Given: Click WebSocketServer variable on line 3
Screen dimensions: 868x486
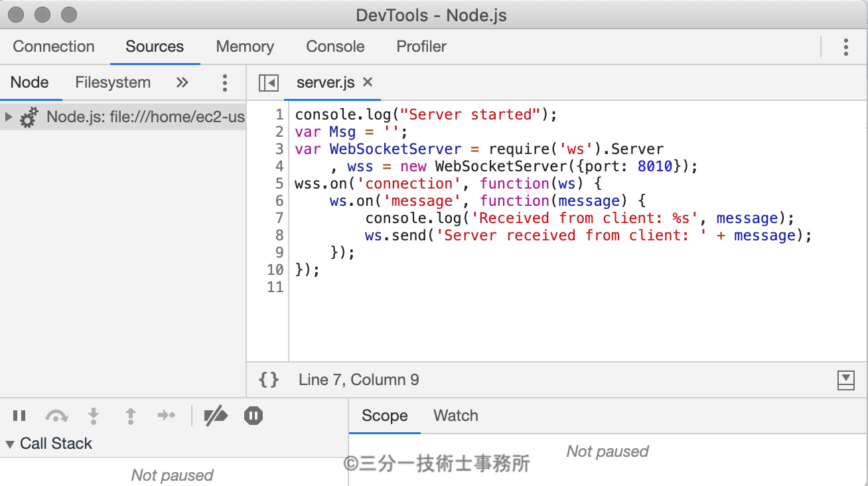Looking at the screenshot, I should (x=396, y=149).
